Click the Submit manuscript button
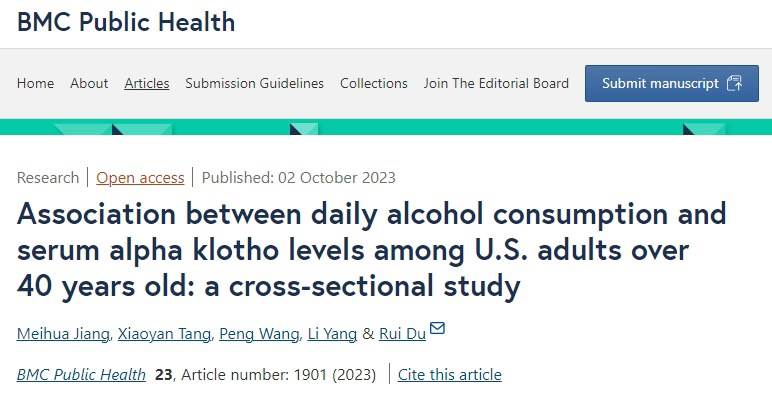The height and width of the screenshot is (393, 772). 672,83
